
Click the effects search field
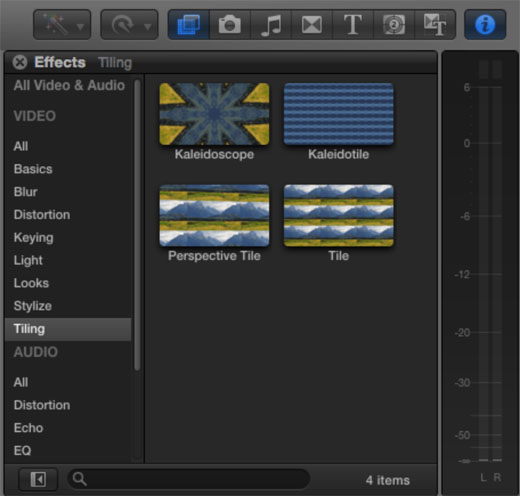[x=189, y=479]
